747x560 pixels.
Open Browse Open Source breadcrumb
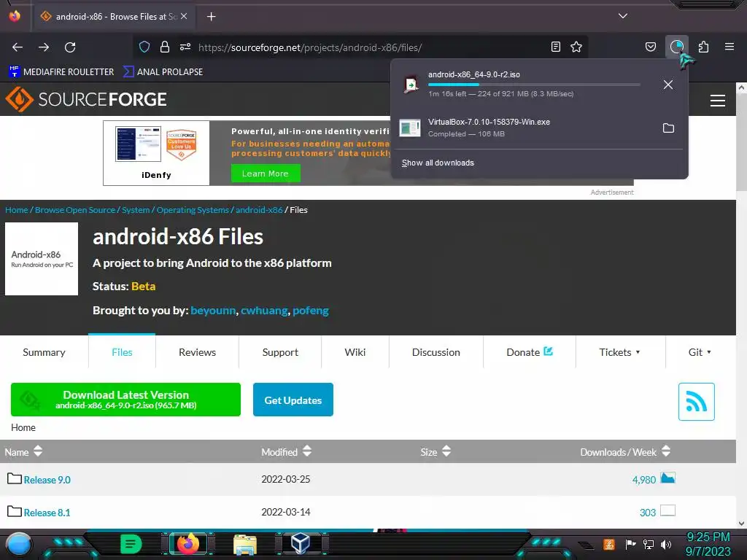point(75,209)
